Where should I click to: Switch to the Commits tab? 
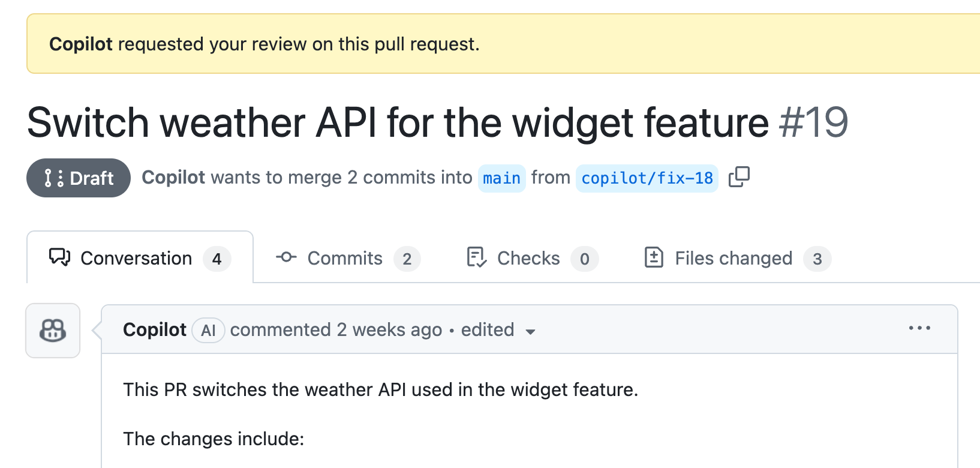[x=345, y=257]
